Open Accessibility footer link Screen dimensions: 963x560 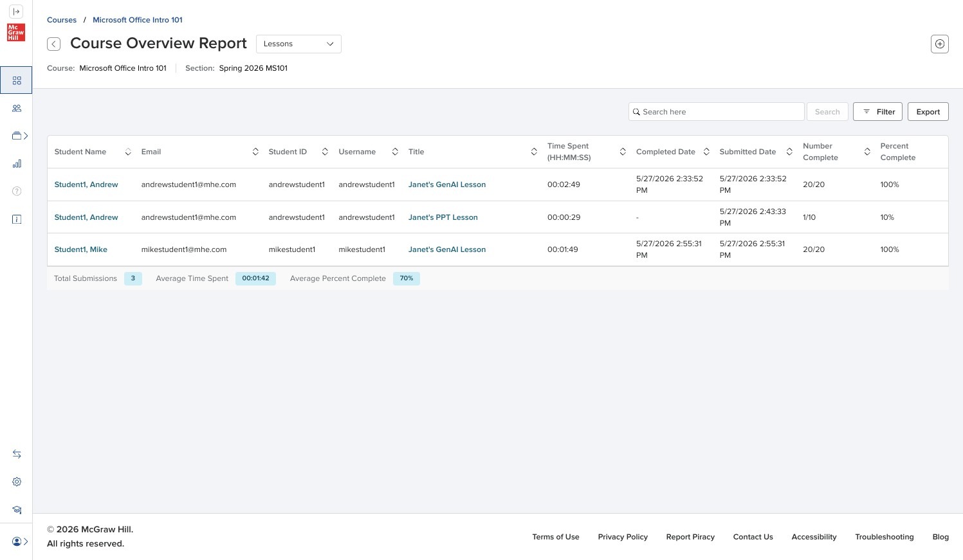tap(814, 537)
